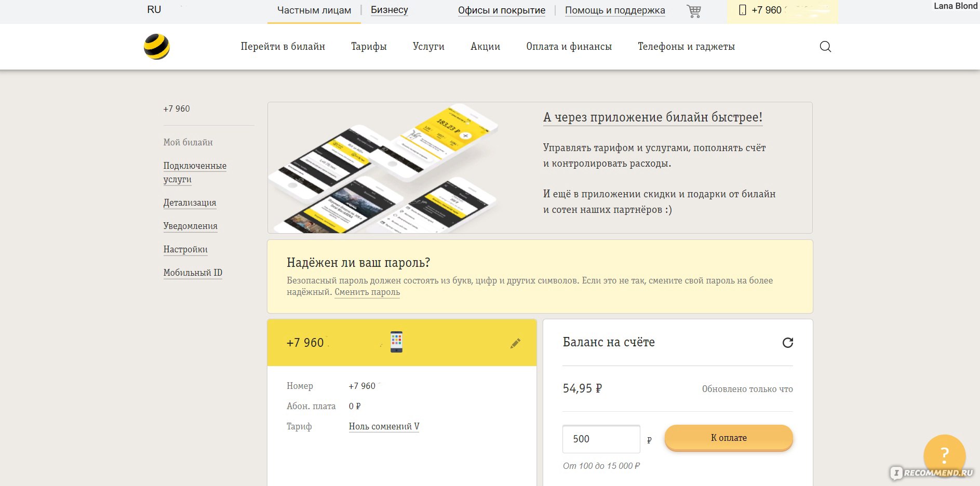
Task: Click the Мой билайн sidebar item
Action: pos(188,142)
